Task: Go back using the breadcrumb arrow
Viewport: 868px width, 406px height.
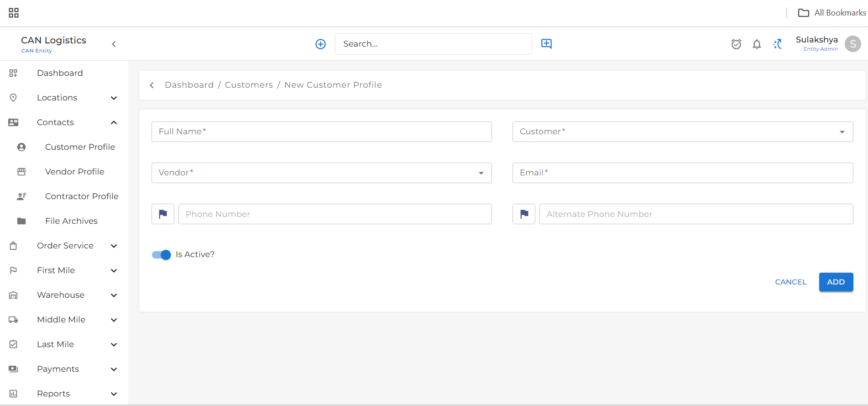Action: [x=152, y=85]
